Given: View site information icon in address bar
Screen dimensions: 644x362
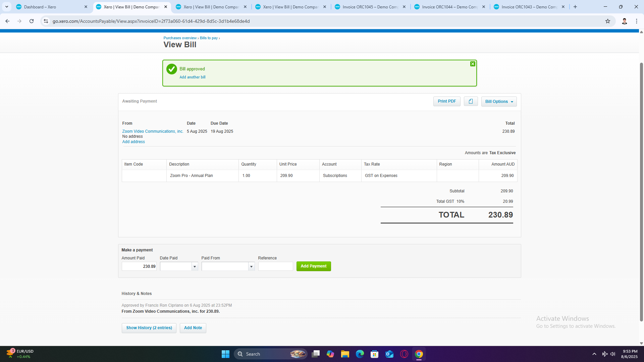Looking at the screenshot, I should pos(46,21).
